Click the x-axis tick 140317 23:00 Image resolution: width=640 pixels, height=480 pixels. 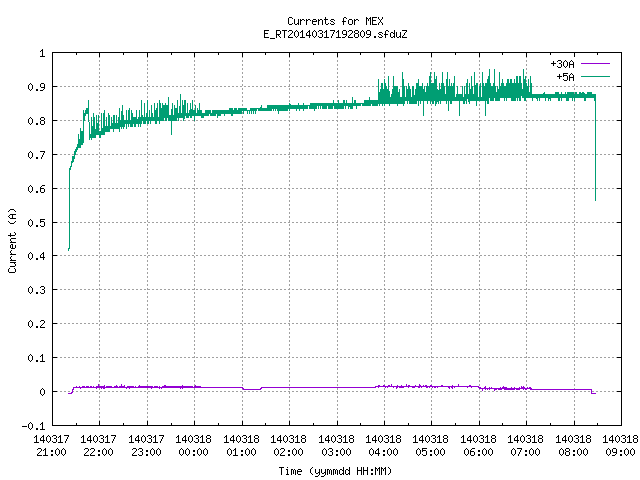[146, 446]
